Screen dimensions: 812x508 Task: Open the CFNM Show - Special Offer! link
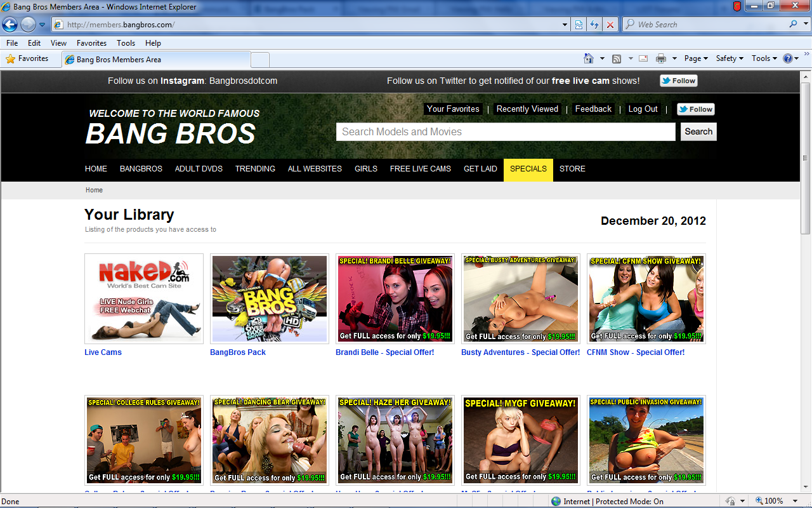tap(636, 352)
